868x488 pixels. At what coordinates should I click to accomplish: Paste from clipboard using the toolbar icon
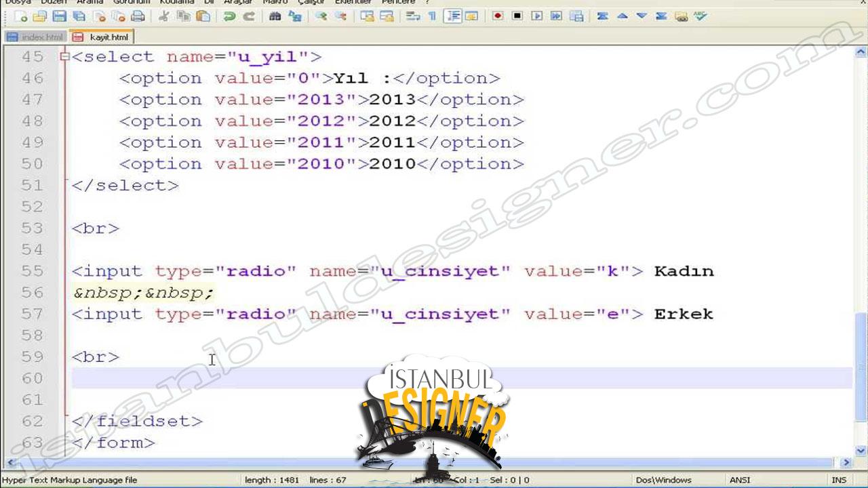point(203,16)
